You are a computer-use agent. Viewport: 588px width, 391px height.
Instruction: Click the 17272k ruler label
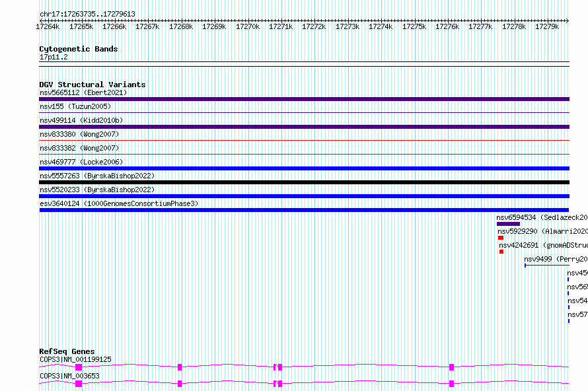314,26
